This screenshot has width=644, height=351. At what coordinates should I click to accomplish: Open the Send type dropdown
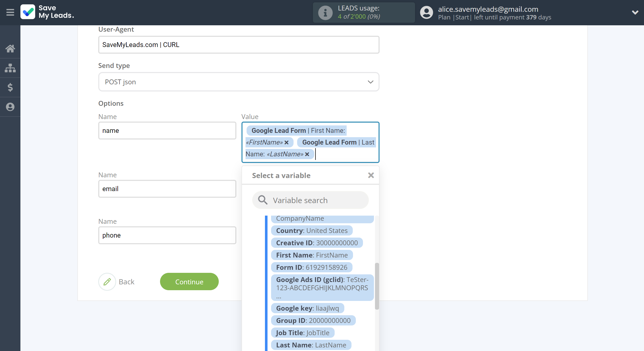coord(239,82)
